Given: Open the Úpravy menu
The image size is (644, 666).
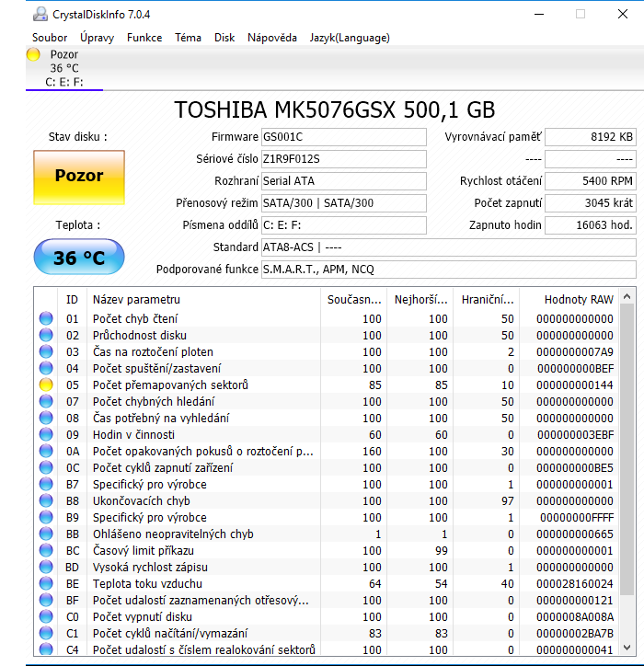Looking at the screenshot, I should (x=98, y=38).
